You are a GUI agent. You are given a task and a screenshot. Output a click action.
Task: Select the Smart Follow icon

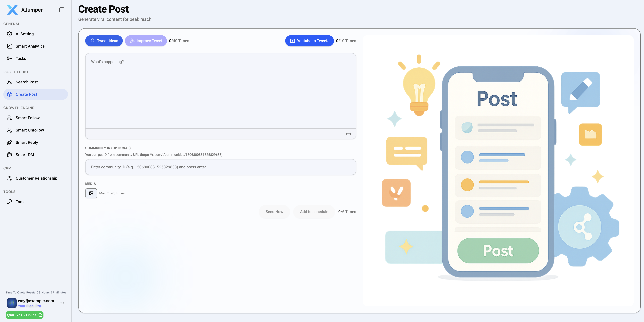(x=10, y=118)
